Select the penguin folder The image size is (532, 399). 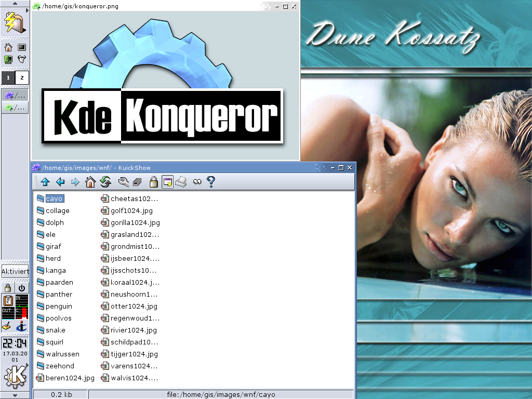coord(54,307)
